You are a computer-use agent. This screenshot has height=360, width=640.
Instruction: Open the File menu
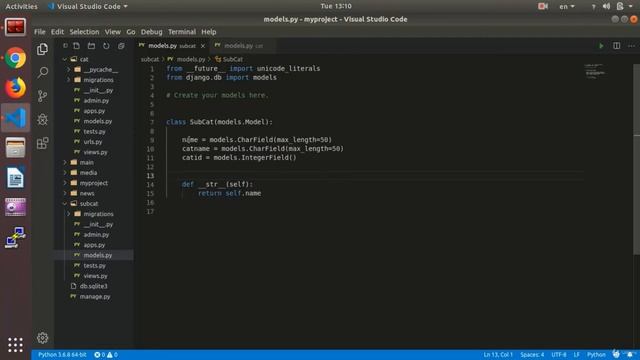[x=40, y=32]
